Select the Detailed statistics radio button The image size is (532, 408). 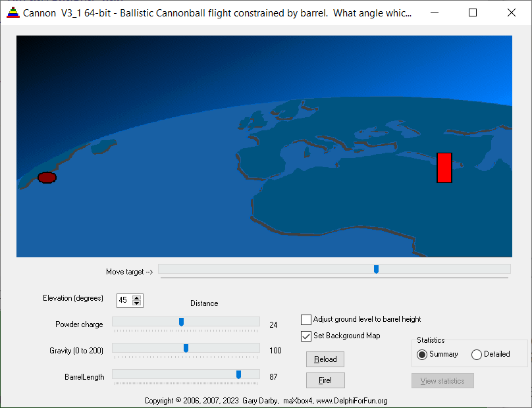[477, 355]
